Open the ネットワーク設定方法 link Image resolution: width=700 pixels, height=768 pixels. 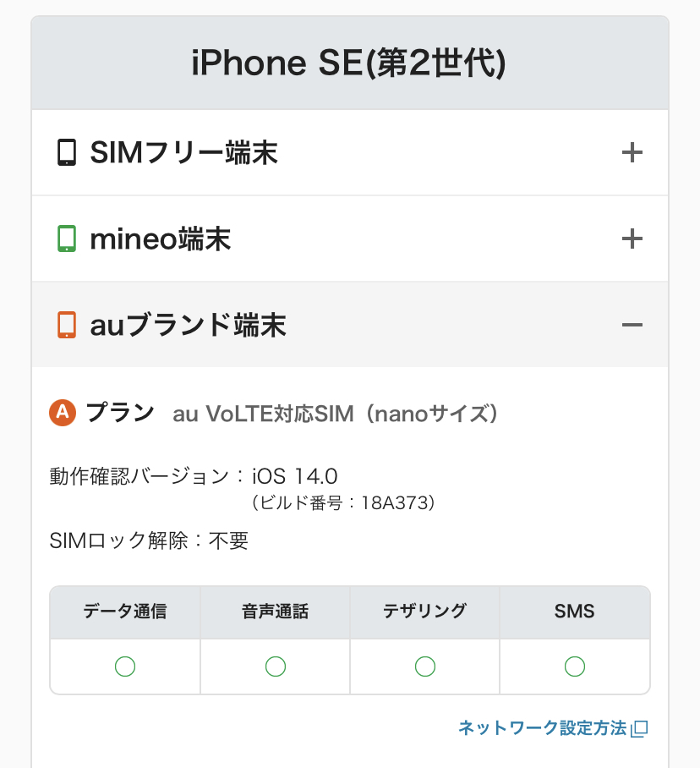[542, 727]
